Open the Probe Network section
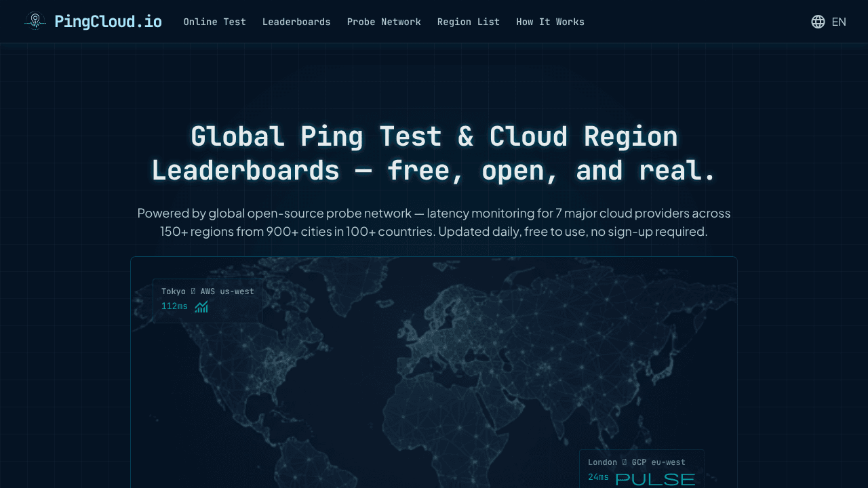 [384, 22]
